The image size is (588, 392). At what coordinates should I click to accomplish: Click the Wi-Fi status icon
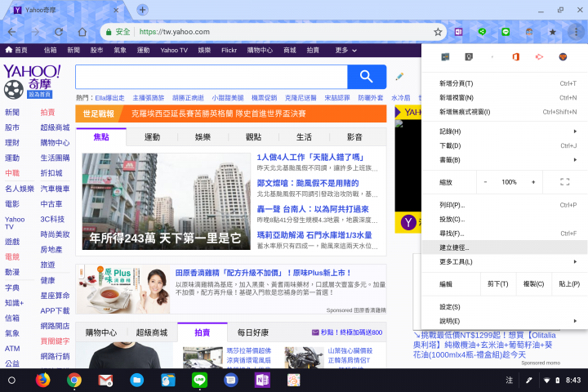point(546,381)
